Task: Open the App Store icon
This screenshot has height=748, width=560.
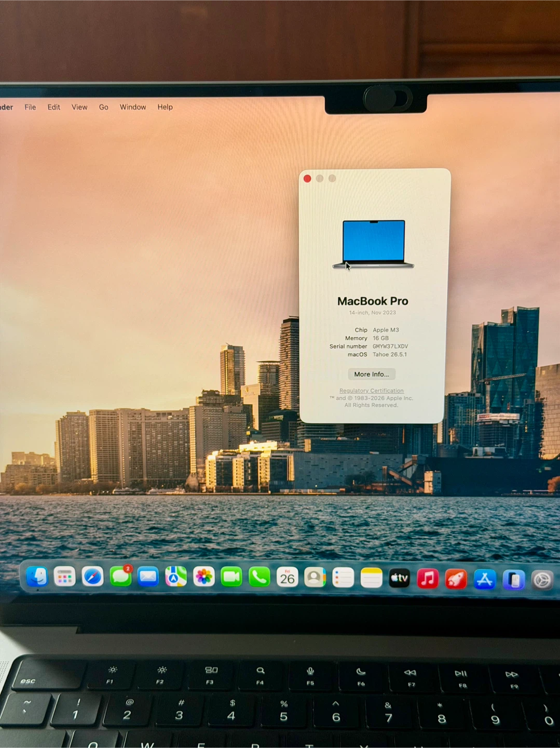Action: click(x=484, y=580)
